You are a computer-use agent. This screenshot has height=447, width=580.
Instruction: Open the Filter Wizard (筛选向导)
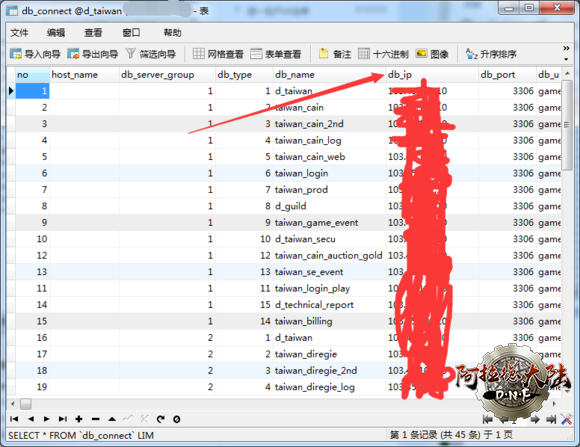151,54
